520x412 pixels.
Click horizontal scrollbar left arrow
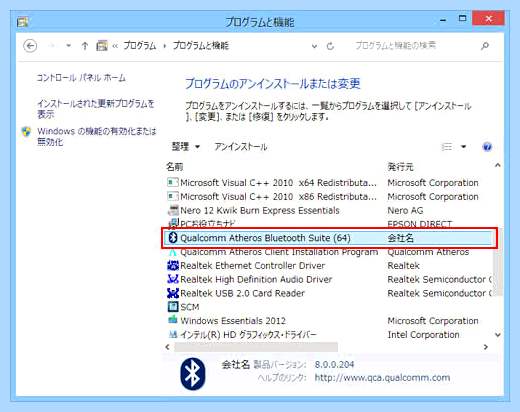pyautogui.click(x=168, y=347)
